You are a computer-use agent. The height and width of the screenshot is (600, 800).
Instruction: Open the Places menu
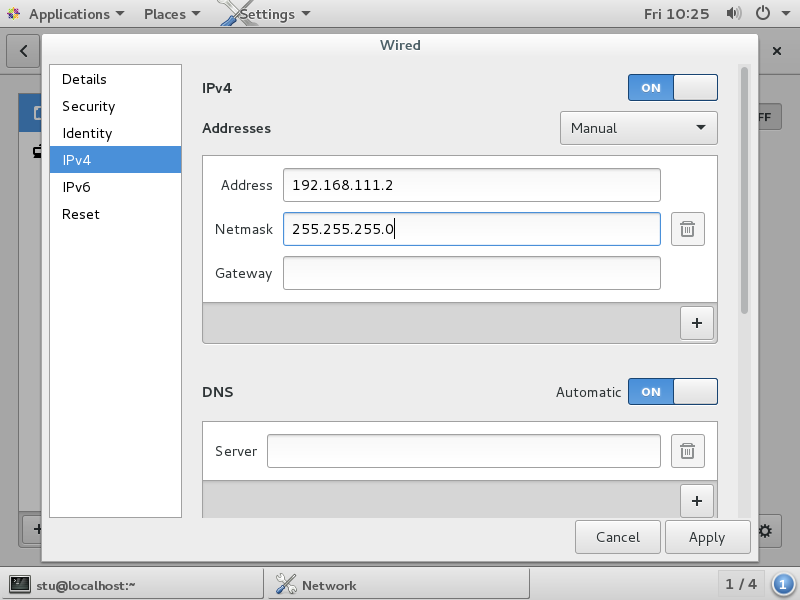171,14
